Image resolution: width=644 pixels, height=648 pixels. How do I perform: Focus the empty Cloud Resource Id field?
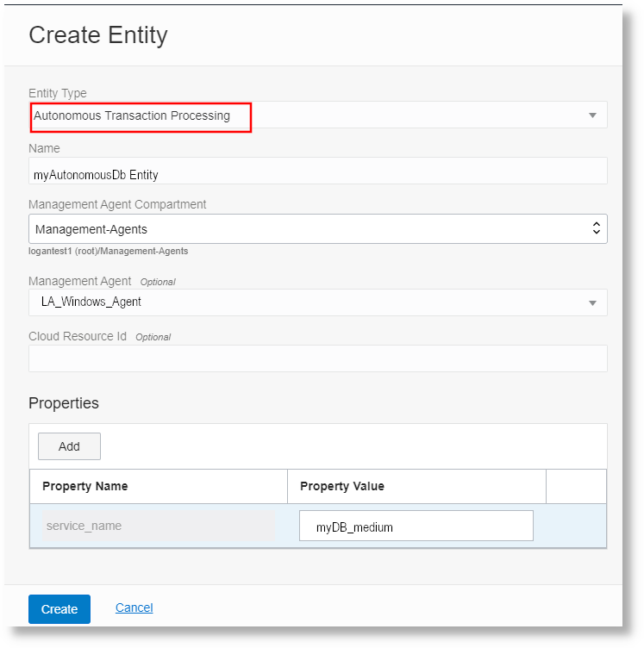pos(317,358)
